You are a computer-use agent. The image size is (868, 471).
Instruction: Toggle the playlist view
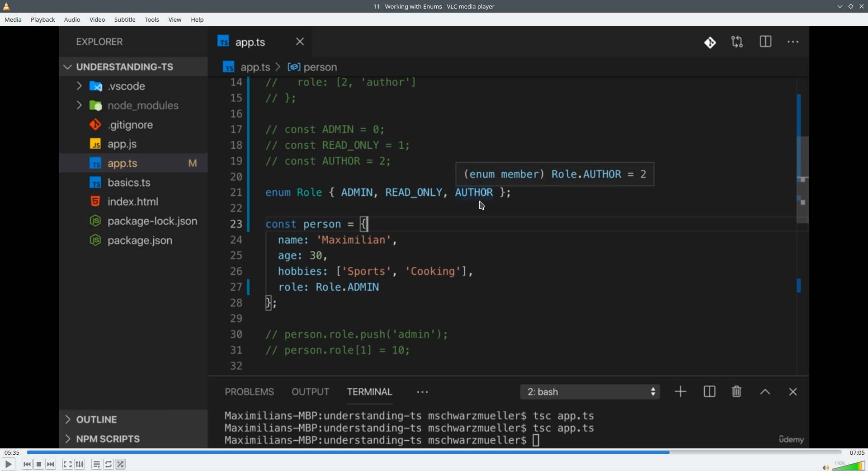[x=97, y=464]
